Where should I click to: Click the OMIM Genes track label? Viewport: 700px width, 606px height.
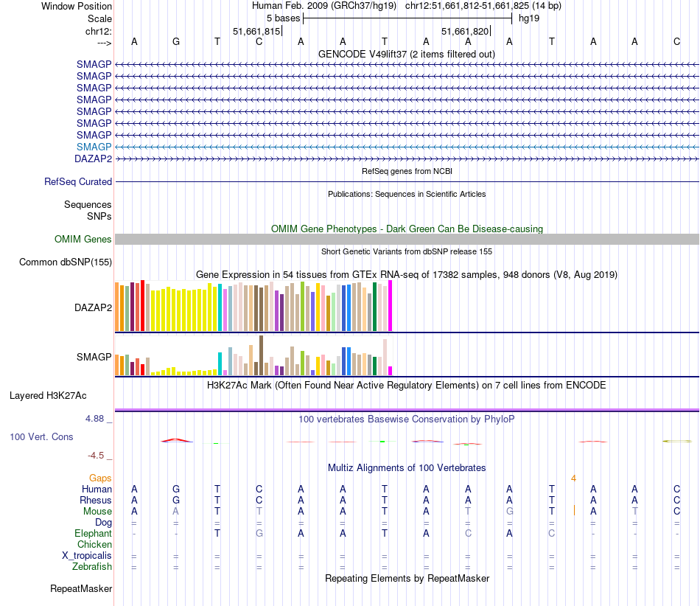click(x=83, y=239)
